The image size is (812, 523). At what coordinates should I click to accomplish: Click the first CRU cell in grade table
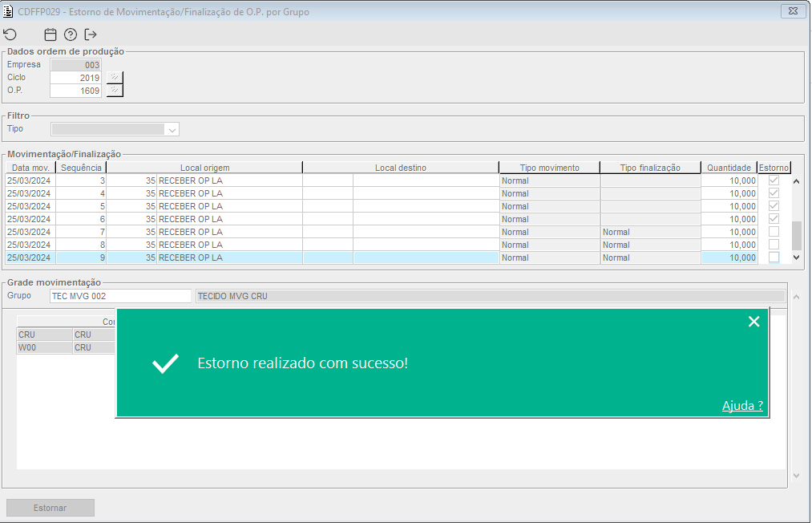coord(45,334)
